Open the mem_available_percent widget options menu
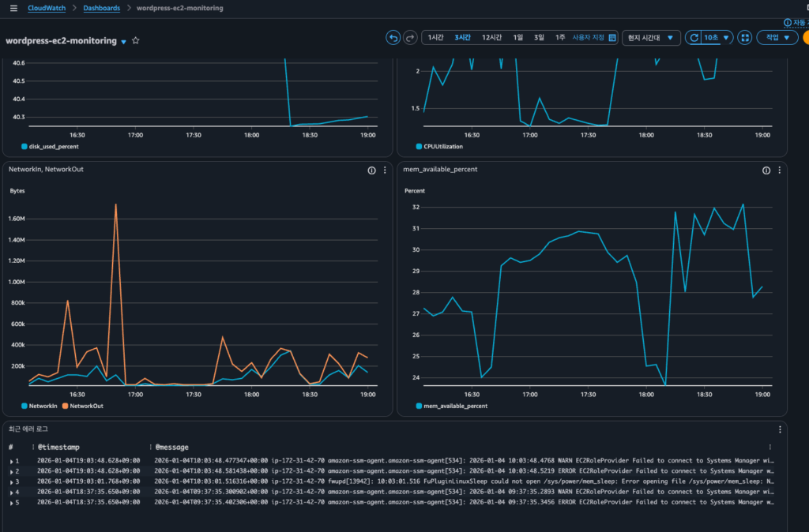Screen dimensions: 809x532 pos(780,170)
